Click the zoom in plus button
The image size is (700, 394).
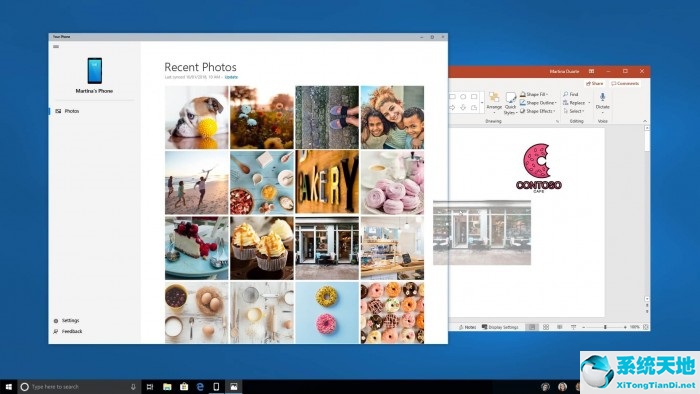click(625, 327)
